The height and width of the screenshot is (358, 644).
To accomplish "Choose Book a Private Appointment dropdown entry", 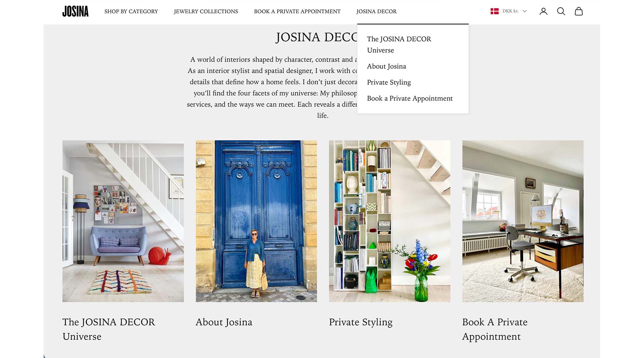I will [410, 98].
